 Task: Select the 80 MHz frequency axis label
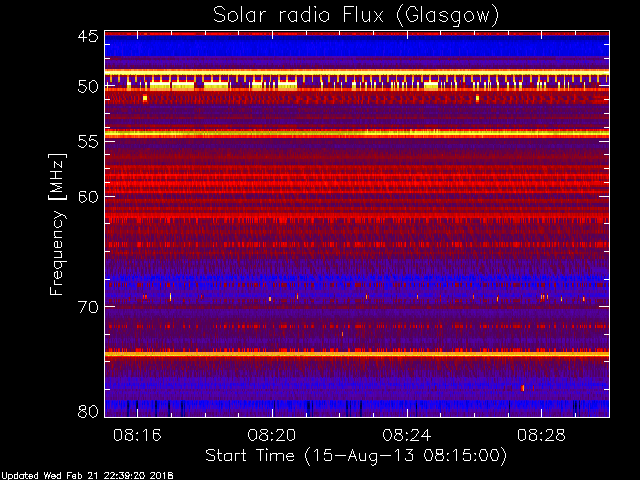click(x=88, y=411)
